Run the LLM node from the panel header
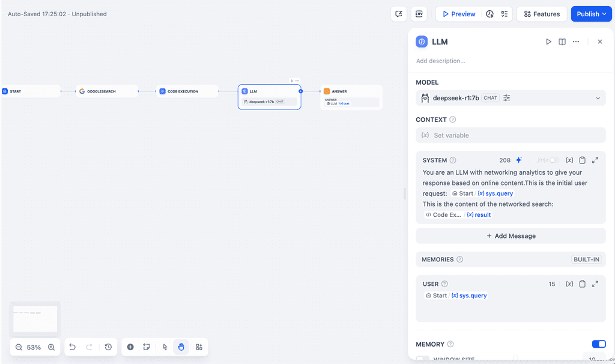The width and height of the screenshot is (615, 364). pos(548,41)
